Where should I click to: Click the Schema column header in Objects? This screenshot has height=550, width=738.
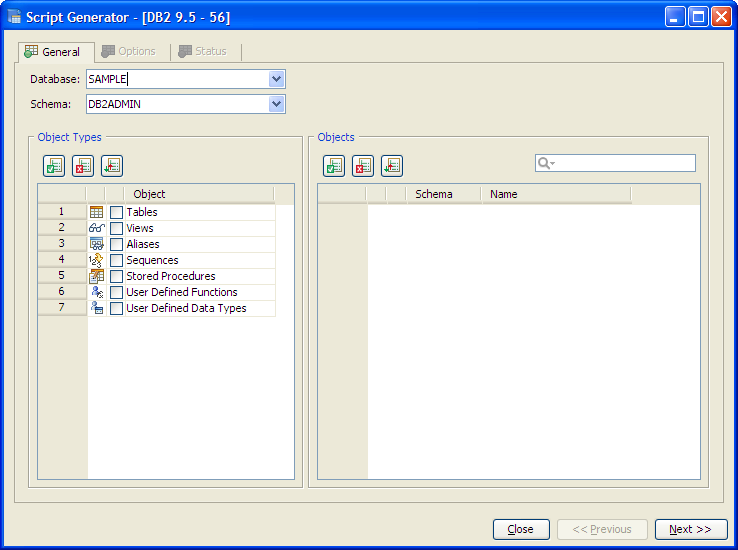click(443, 194)
